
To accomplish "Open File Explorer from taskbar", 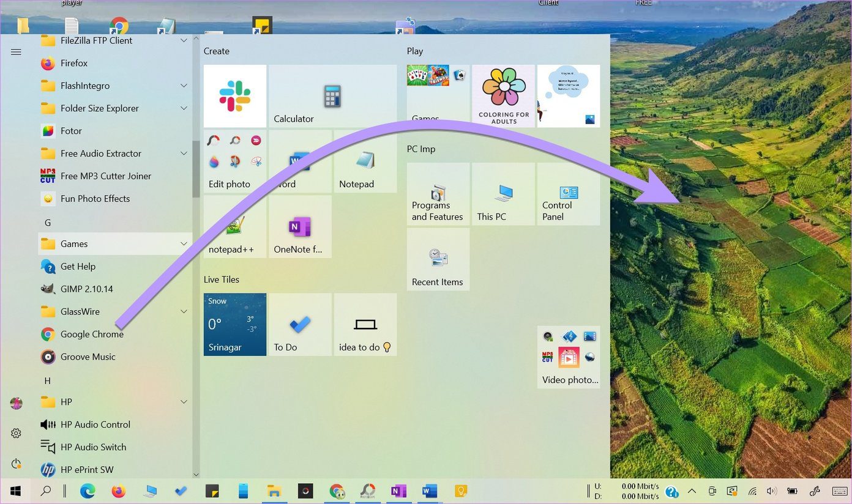I will click(274, 491).
